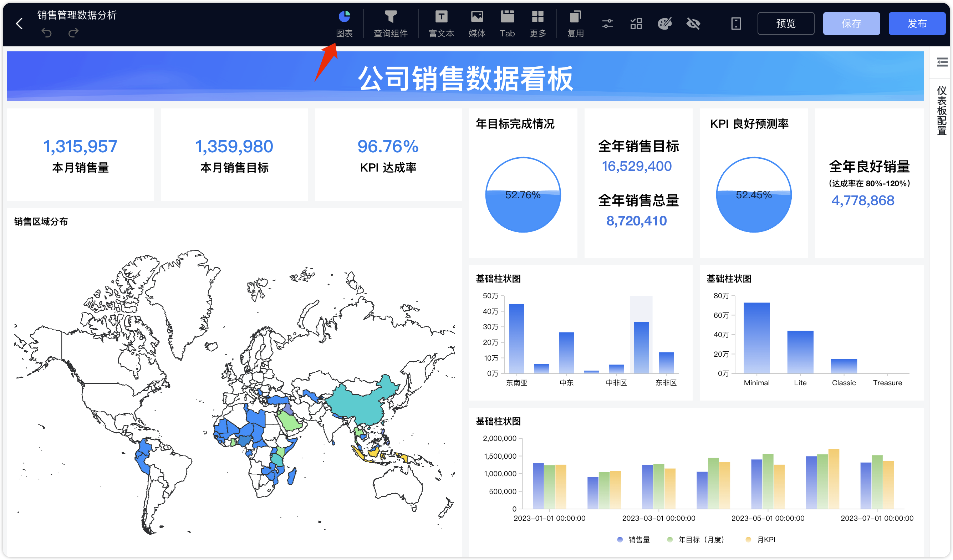Select the 全年销售总量 value 8,720,410
The width and height of the screenshot is (953, 560).
tap(637, 221)
